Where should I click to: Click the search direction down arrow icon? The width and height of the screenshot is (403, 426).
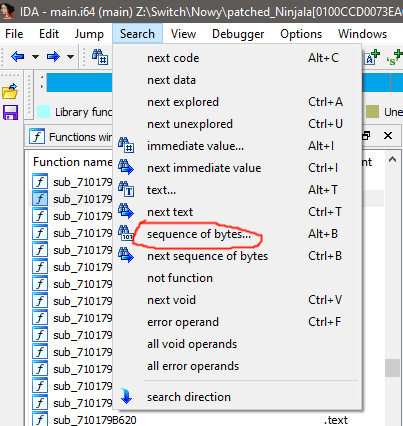click(126, 397)
